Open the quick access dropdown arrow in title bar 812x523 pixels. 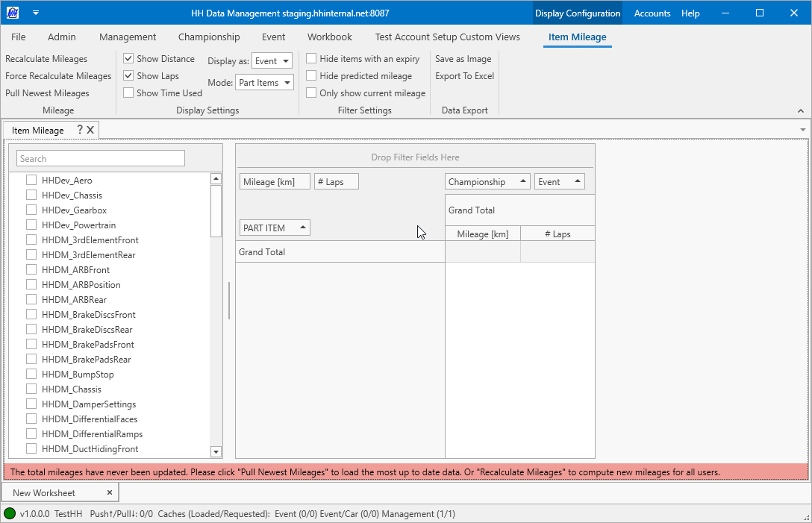point(36,13)
